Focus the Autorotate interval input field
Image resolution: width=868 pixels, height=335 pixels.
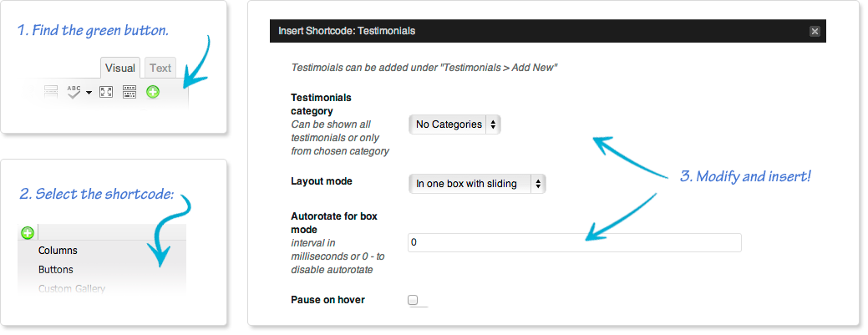tap(574, 242)
